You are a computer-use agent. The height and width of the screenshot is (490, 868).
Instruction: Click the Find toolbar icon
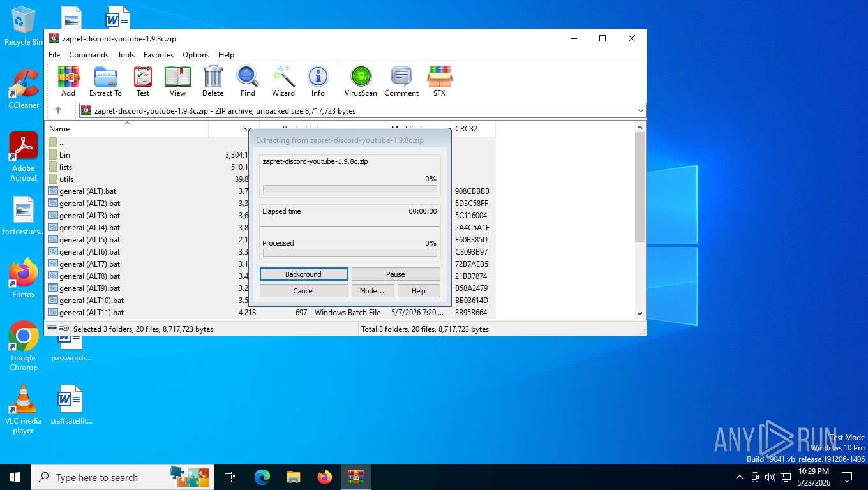coord(248,81)
